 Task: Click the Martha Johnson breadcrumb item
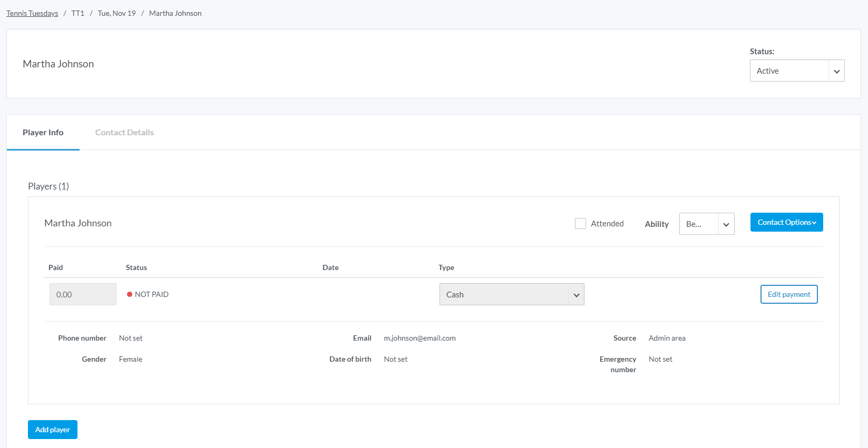click(x=175, y=13)
